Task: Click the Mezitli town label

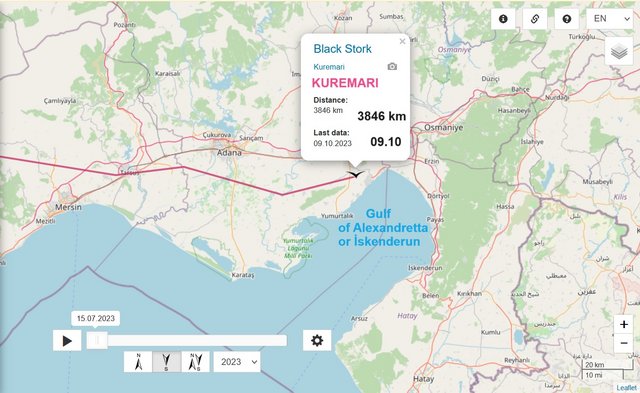Action: tap(45, 221)
